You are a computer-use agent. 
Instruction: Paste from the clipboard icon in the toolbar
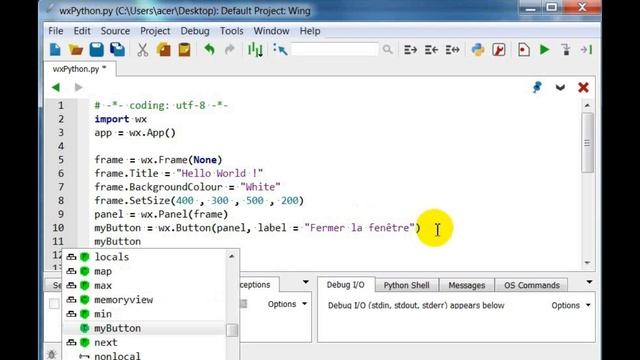click(x=184, y=50)
